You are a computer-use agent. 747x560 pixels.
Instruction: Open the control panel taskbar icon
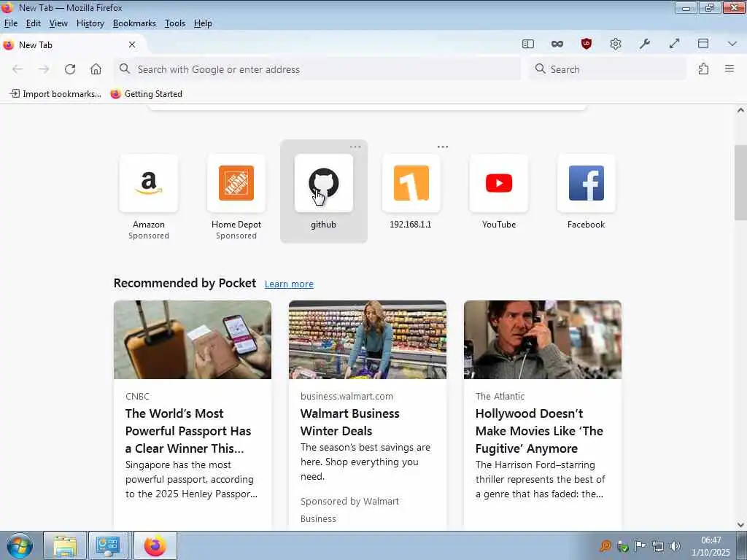(x=108, y=545)
